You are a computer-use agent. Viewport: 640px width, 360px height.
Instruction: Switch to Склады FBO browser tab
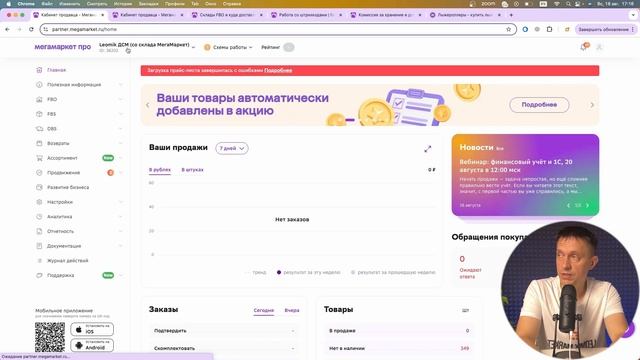click(227, 15)
